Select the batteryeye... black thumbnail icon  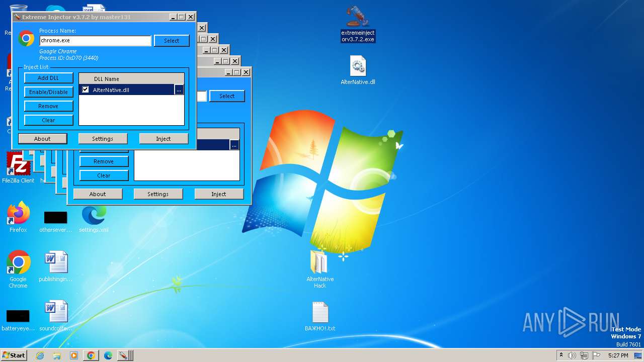[x=18, y=320]
